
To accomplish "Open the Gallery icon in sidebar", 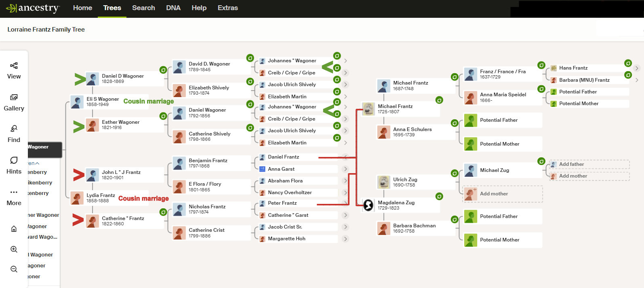I will 14,97.
